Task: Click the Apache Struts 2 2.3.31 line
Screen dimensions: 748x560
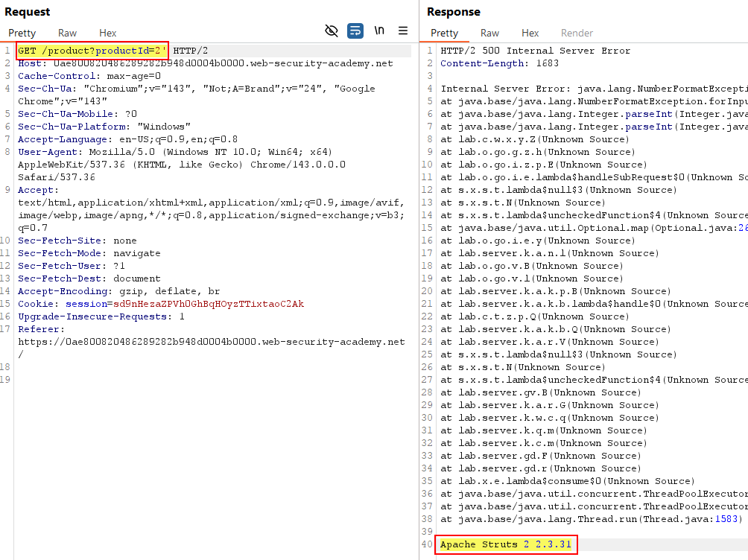Action: pyautogui.click(x=506, y=544)
